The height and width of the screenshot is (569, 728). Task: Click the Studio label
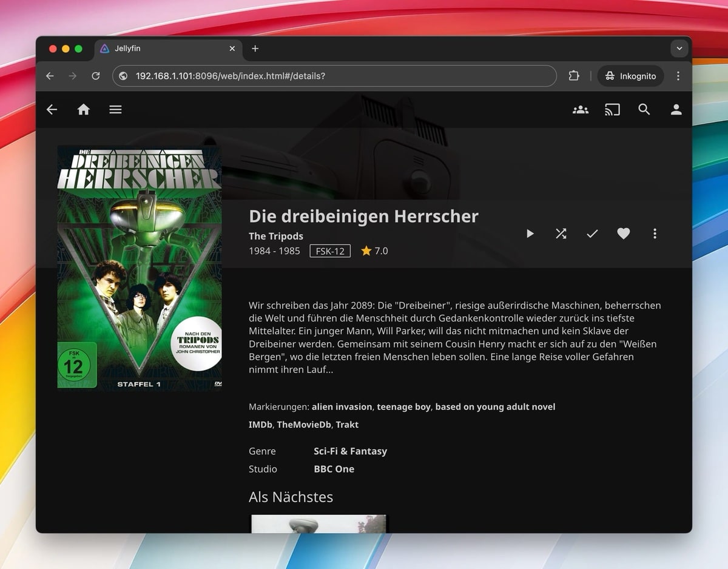click(263, 469)
